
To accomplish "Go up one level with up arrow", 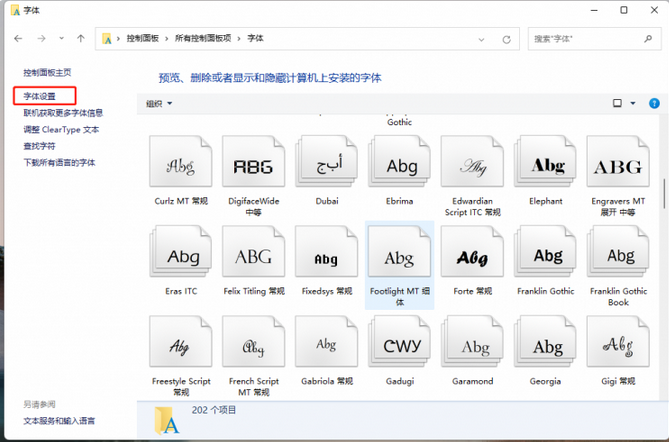I will (81, 39).
